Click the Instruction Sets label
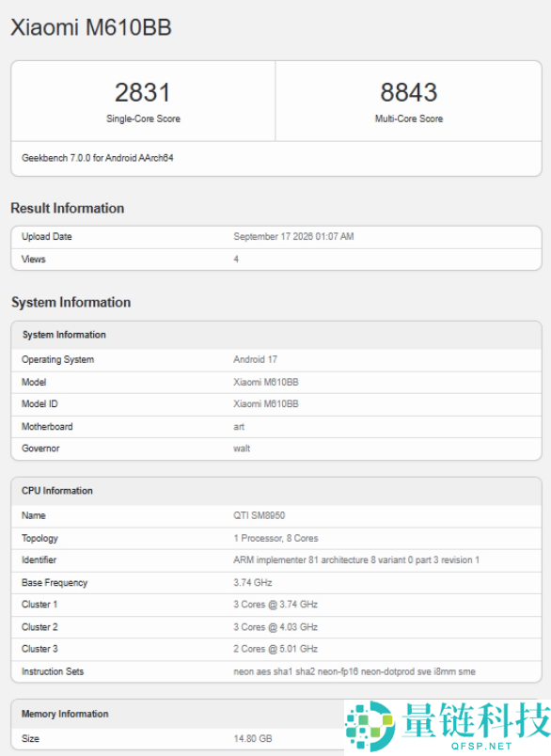The height and width of the screenshot is (756, 551). (x=53, y=671)
